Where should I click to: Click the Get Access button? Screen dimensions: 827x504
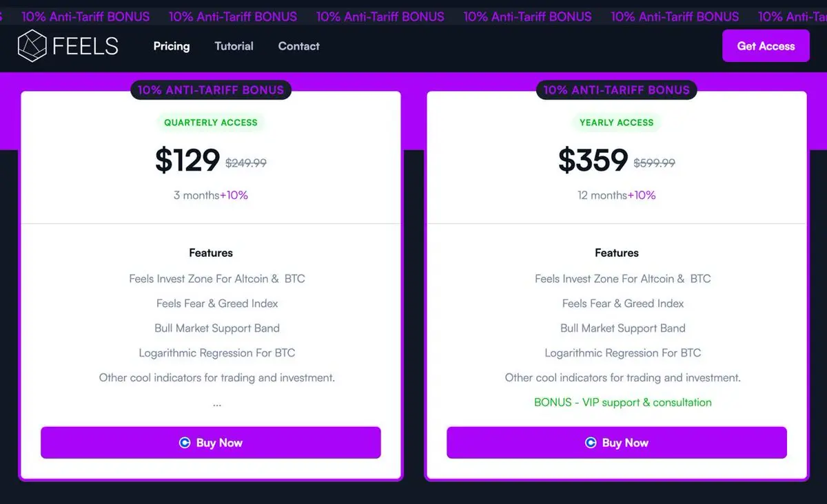tap(766, 46)
